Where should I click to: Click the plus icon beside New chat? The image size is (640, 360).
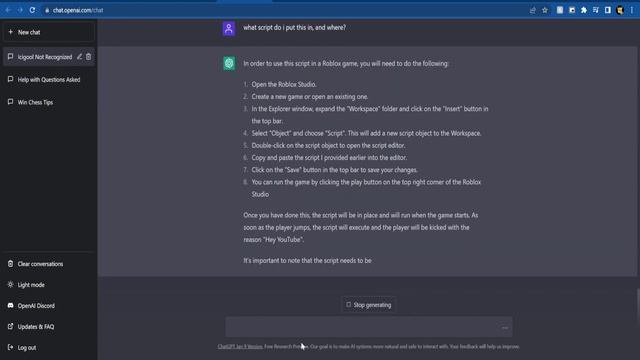coord(11,32)
